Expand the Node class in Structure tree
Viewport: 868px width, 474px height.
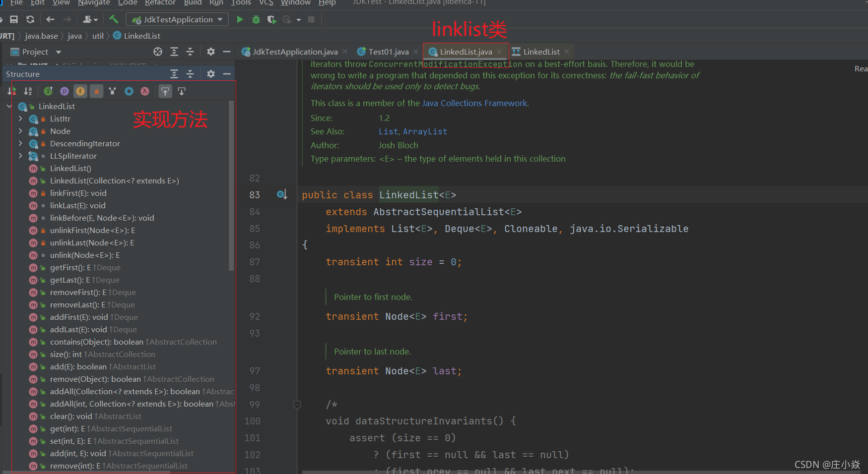[x=20, y=131]
